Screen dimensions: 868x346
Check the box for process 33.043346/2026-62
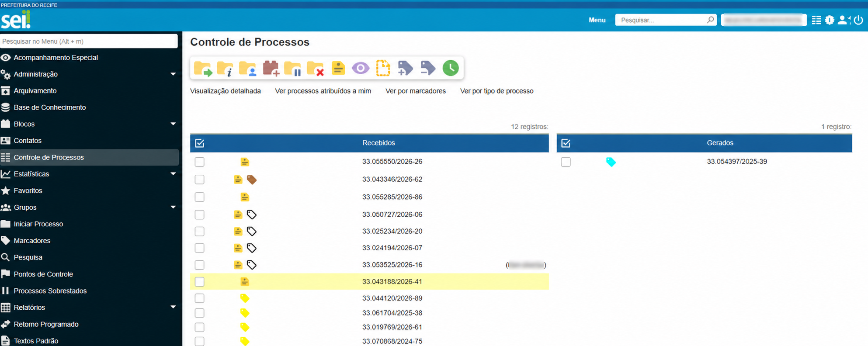tap(200, 180)
